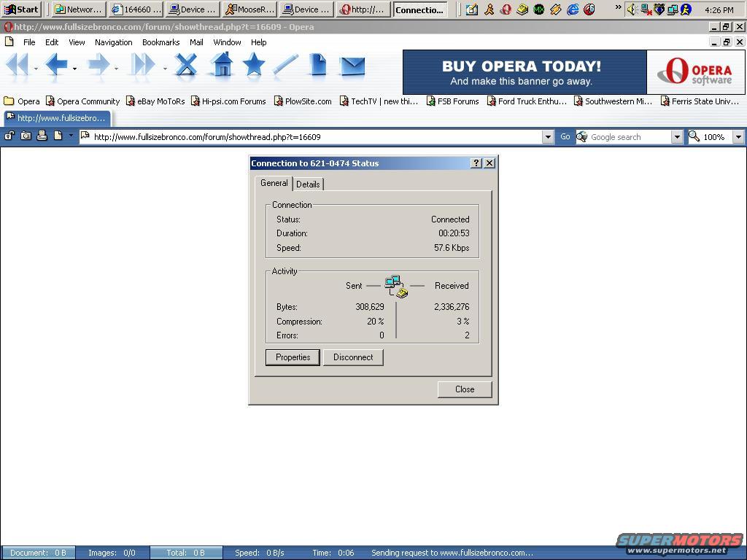The width and height of the screenshot is (747, 560).
Task: Open the Navigation menu
Action: [x=113, y=42]
